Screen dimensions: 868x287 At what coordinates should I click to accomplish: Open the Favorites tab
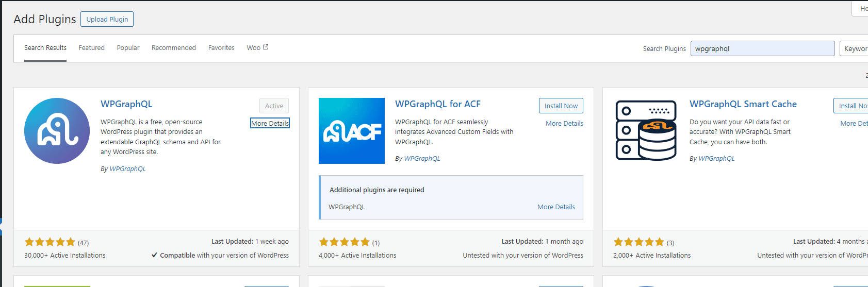[x=221, y=47]
